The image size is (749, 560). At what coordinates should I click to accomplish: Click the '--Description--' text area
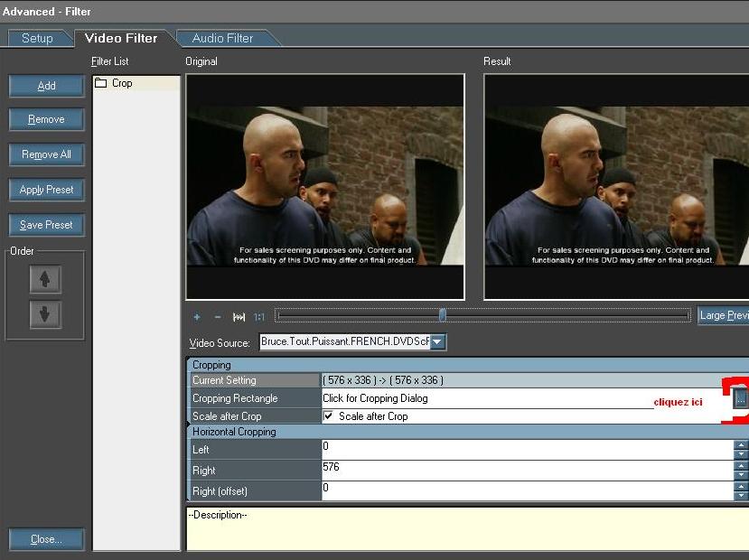468,528
